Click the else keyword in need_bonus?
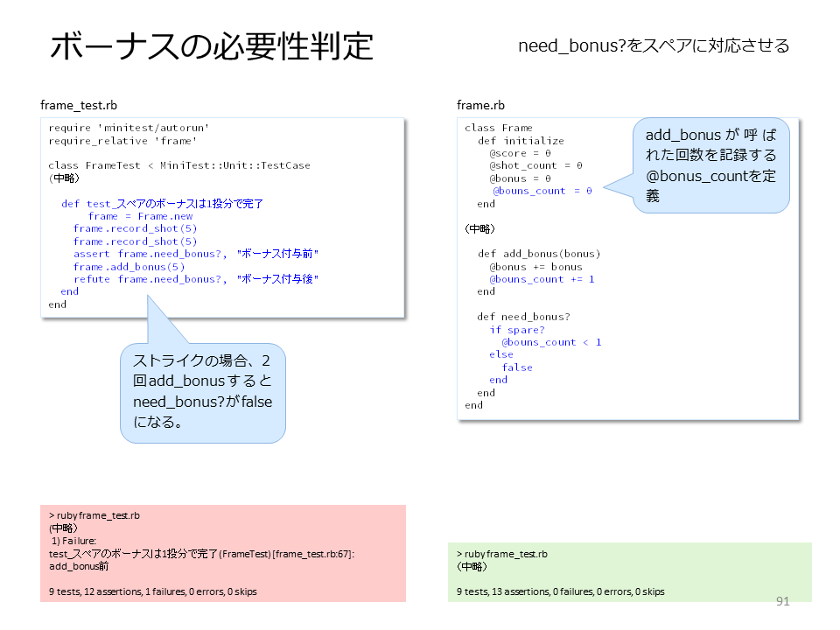 click(x=500, y=354)
